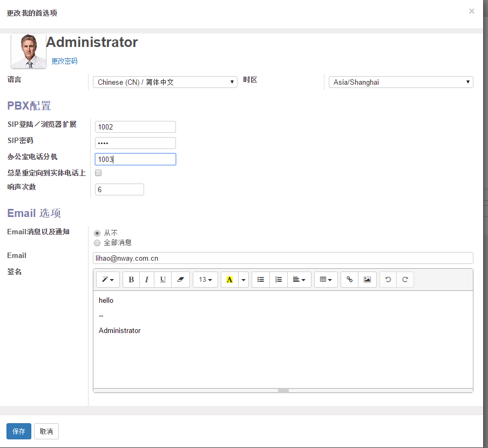
Task: Open the 更改密码 change password link
Action: point(64,62)
